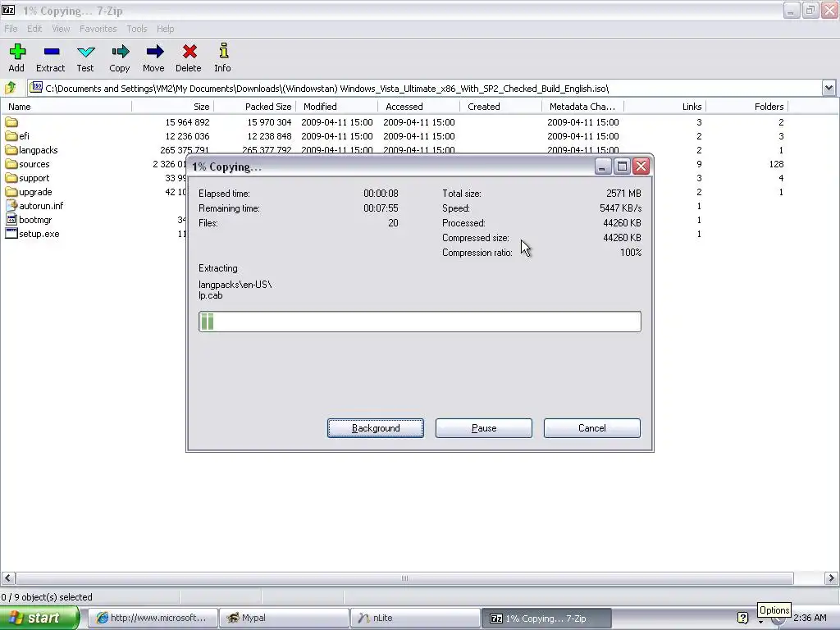Viewport: 840px width, 630px height.
Task: Maximize the Copying dialog
Action: [x=622, y=167]
